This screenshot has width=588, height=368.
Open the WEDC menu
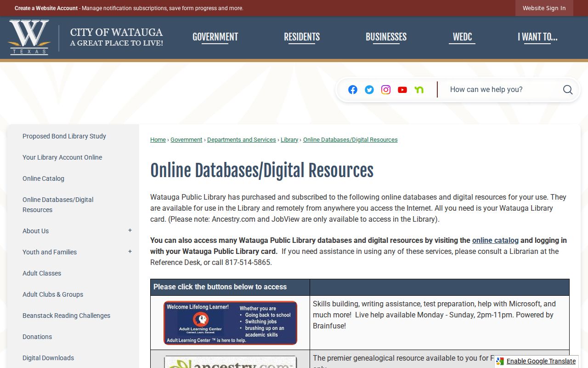click(x=462, y=37)
